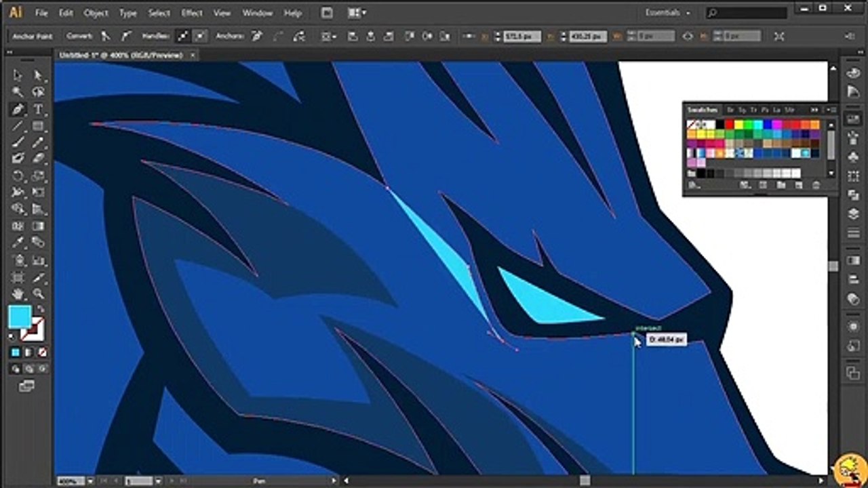The image size is (868, 488).
Task: Open the File menu
Action: [41, 13]
